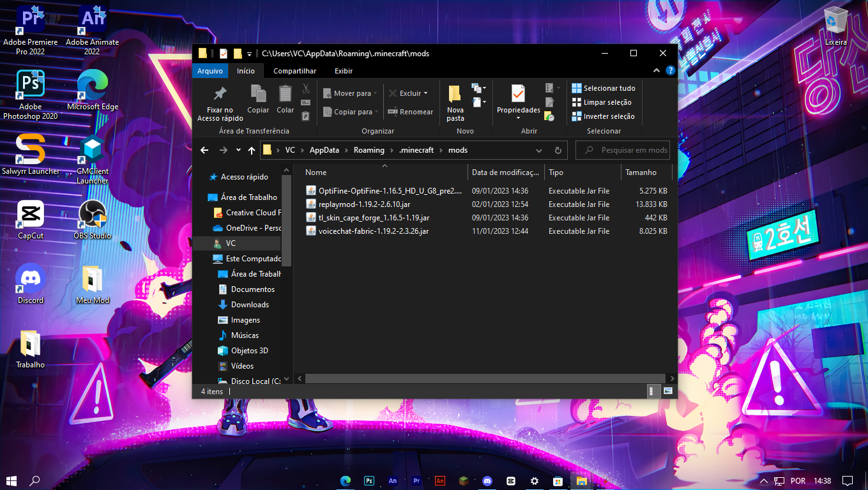Select replaymod-1.19.2-2.6.10.jar file
The height and width of the screenshot is (490, 868).
[x=364, y=204]
